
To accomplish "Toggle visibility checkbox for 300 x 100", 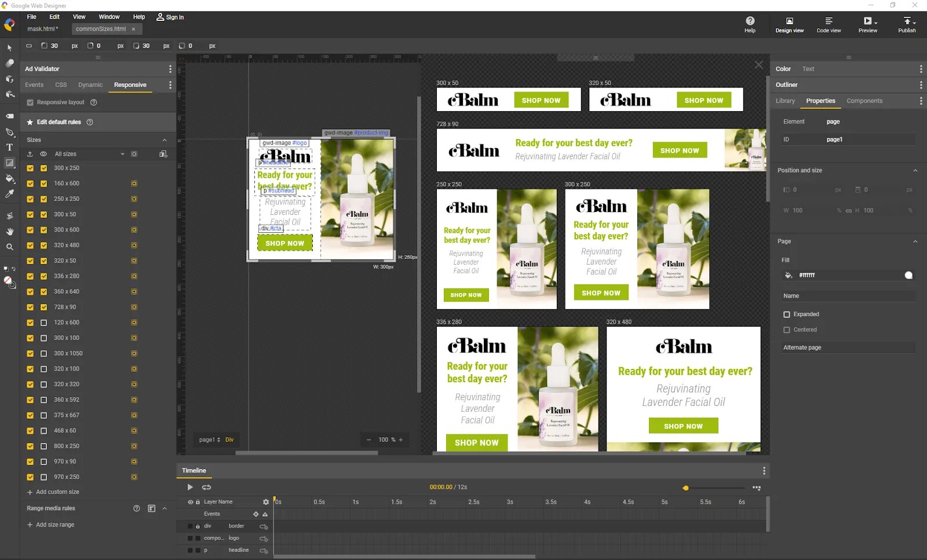I will pos(43,338).
